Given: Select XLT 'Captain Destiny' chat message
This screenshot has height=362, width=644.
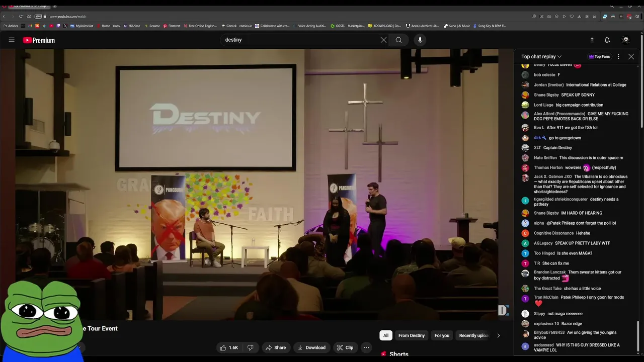Looking at the screenshot, I should tap(553, 148).
